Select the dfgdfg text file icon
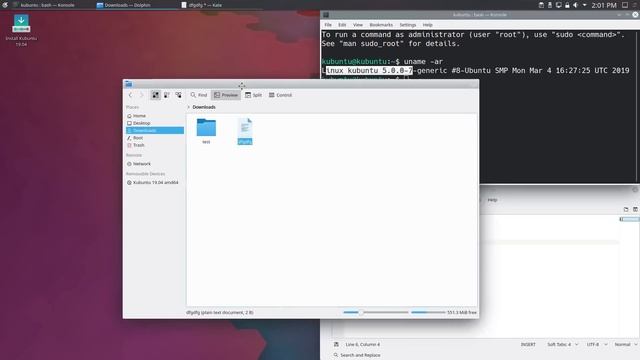Image resolution: width=640 pixels, height=360 pixels. 245,128
